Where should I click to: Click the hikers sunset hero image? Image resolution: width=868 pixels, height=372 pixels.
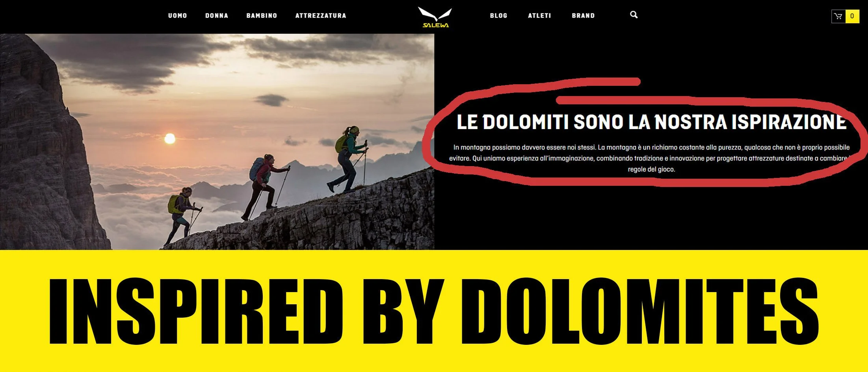coord(217,142)
